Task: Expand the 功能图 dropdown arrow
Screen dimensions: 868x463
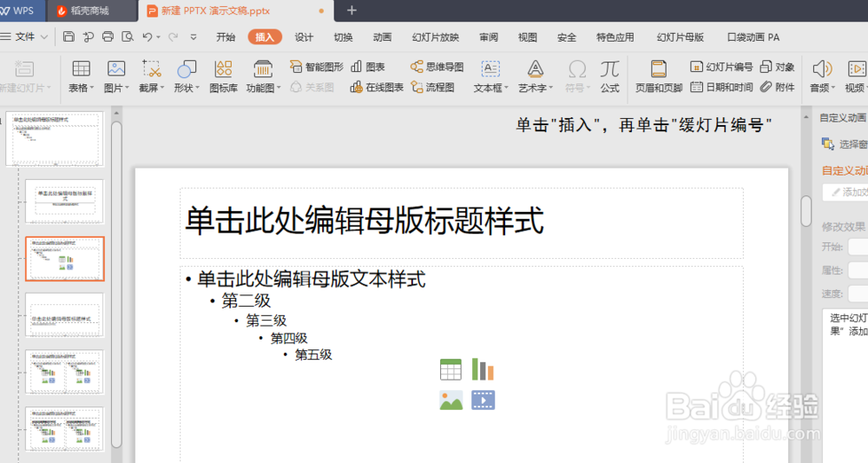Action: click(x=279, y=88)
